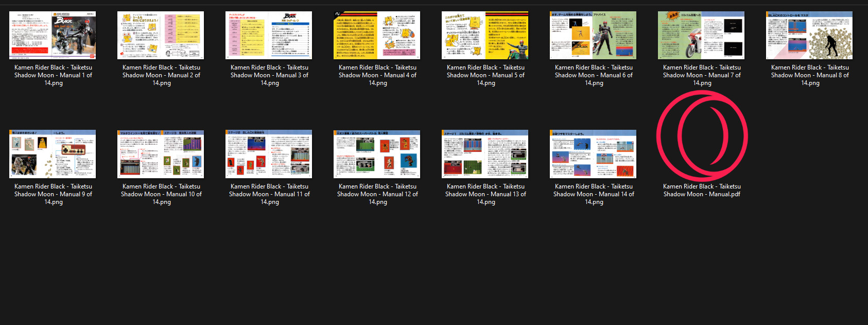Select the Manual 1 of 14 page thumbnail
Screen dimensions: 868x325
tap(53, 35)
